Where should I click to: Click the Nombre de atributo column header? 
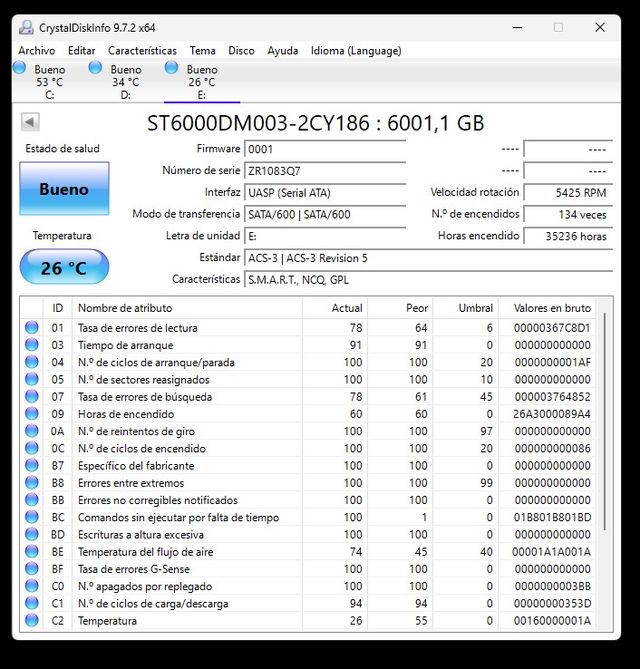[187, 308]
